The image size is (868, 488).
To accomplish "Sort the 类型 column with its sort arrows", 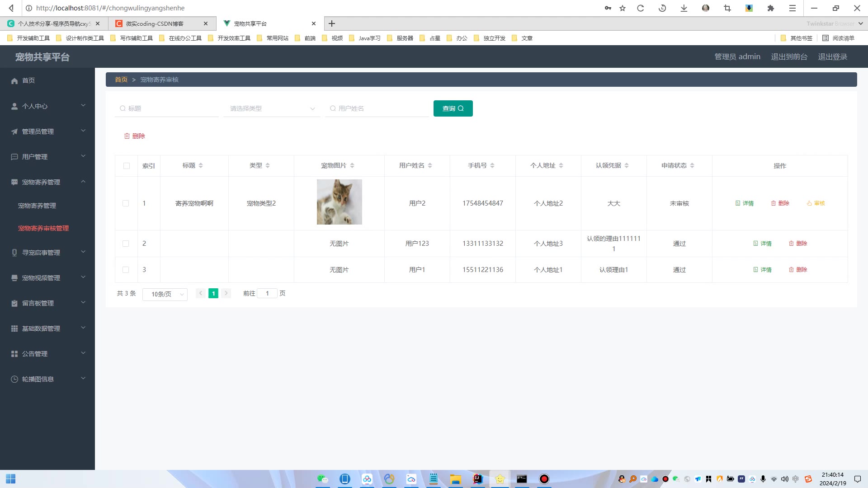I will pyautogui.click(x=268, y=166).
